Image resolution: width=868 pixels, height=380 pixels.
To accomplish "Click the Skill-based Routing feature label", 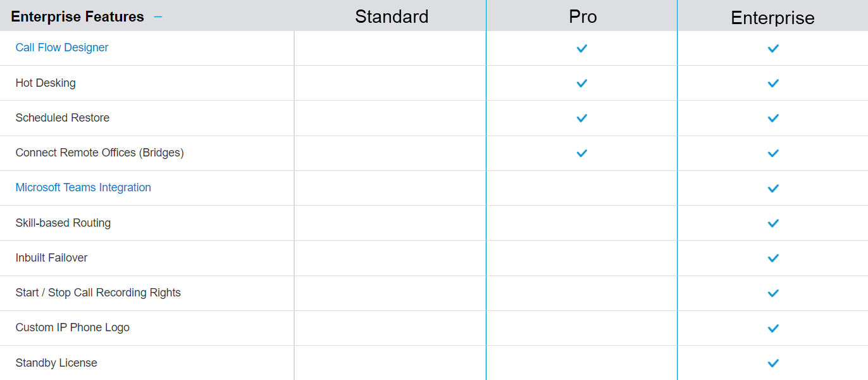I will point(63,223).
